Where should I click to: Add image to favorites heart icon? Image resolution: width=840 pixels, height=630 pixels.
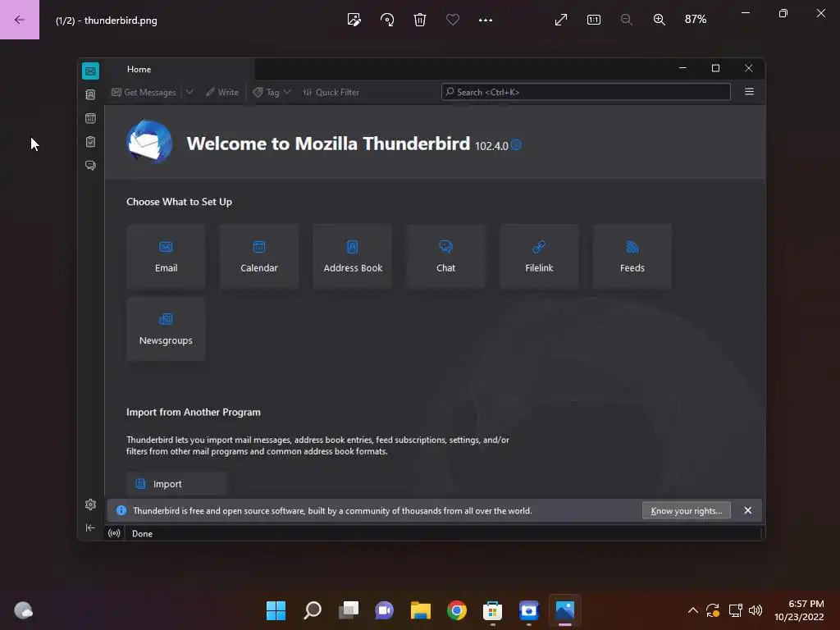coord(453,20)
